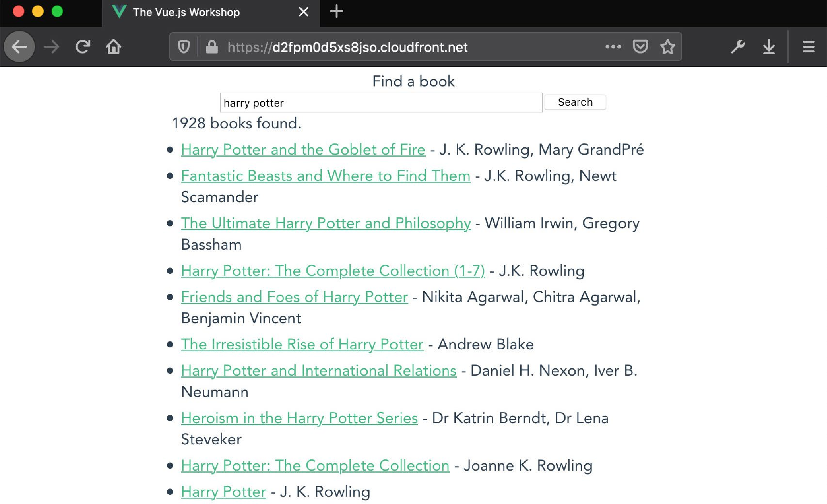Click author text 'J. K. Rowling, Mary GrandPré'
This screenshot has height=504, width=827.
542,150
